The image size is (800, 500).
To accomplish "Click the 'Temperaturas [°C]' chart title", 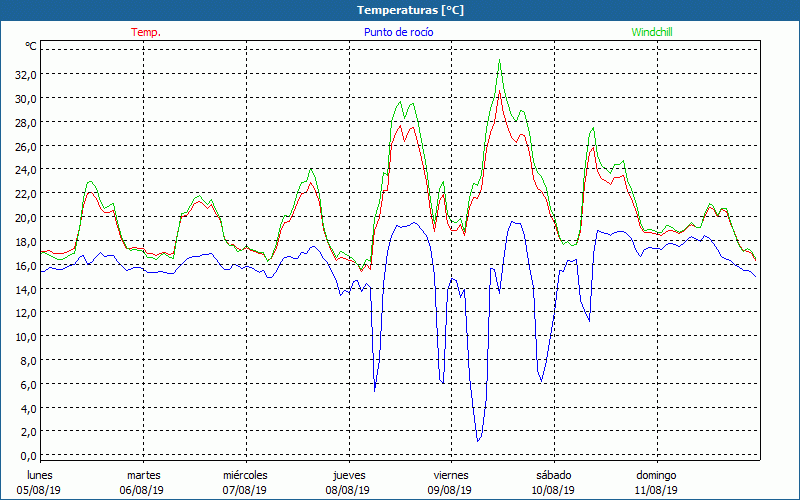I will 410,10.
